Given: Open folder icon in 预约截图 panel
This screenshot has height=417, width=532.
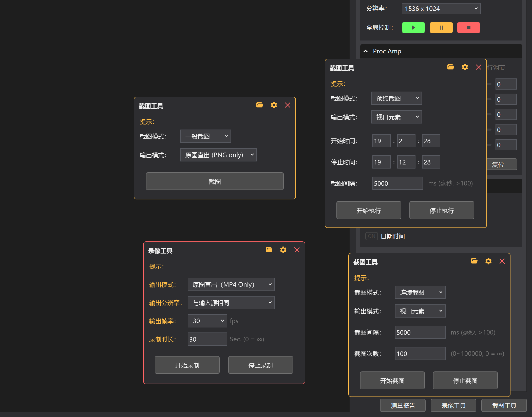Looking at the screenshot, I should coord(450,67).
